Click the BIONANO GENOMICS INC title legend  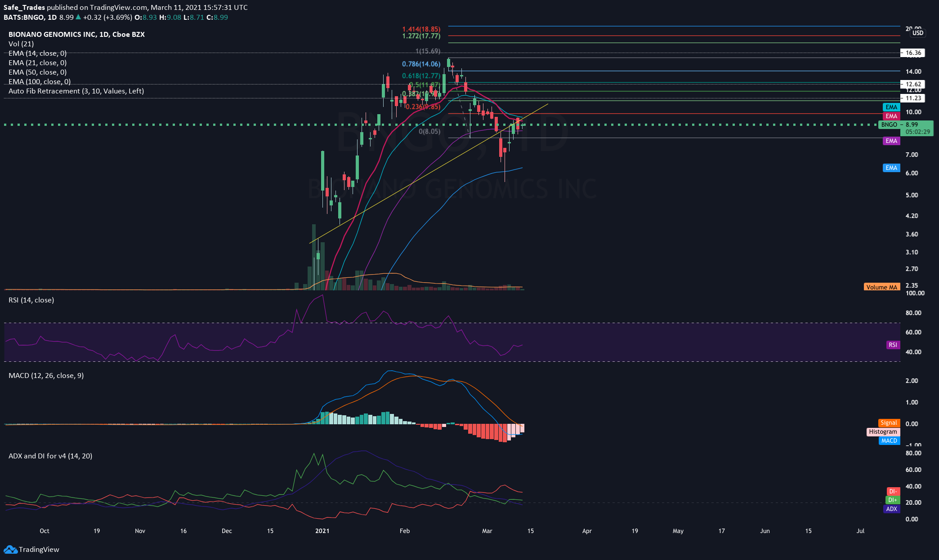tap(76, 34)
